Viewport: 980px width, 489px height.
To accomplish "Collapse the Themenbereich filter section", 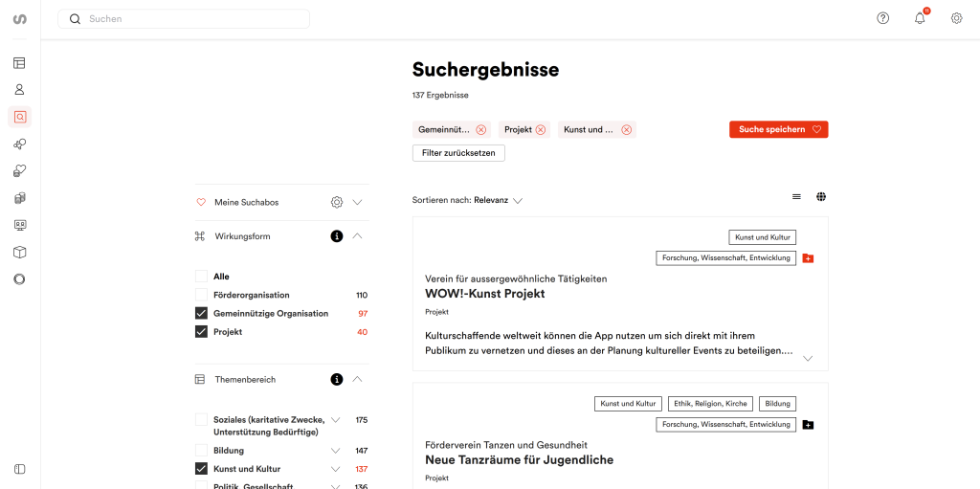I will pos(358,380).
